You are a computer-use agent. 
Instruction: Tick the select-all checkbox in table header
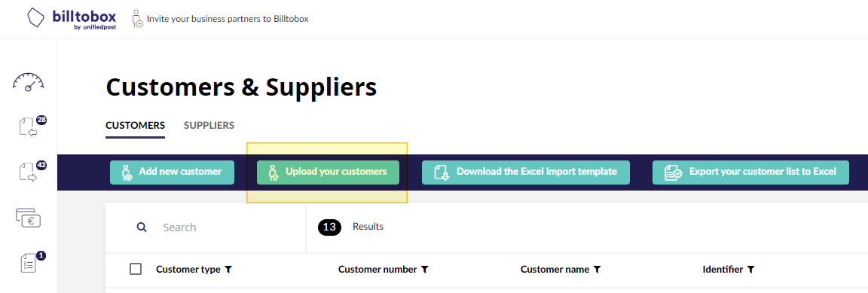136,269
